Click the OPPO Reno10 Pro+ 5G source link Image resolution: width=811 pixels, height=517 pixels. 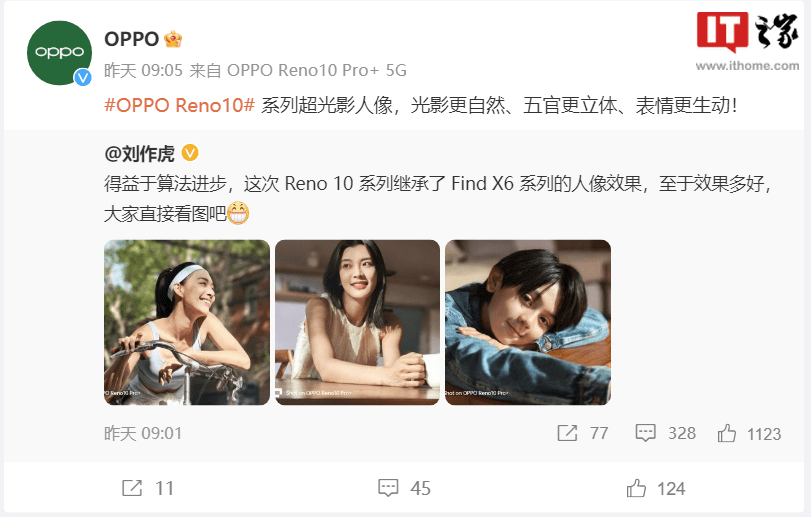point(317,70)
